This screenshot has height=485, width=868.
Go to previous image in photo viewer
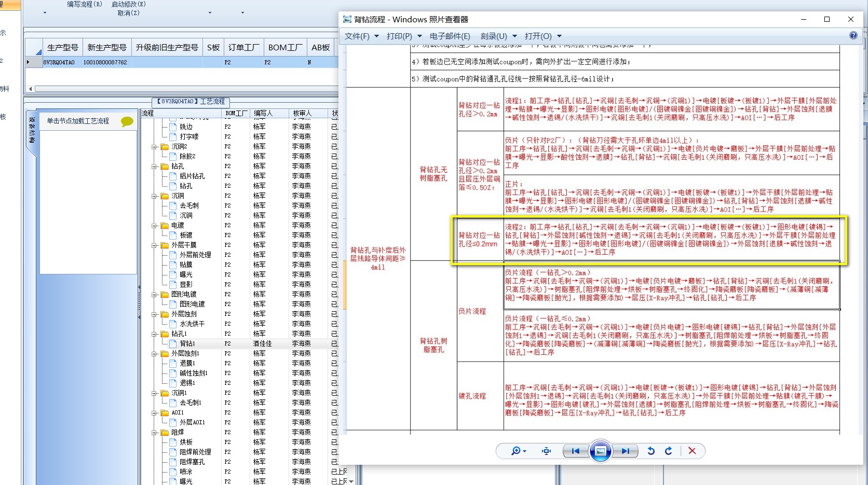[576, 451]
